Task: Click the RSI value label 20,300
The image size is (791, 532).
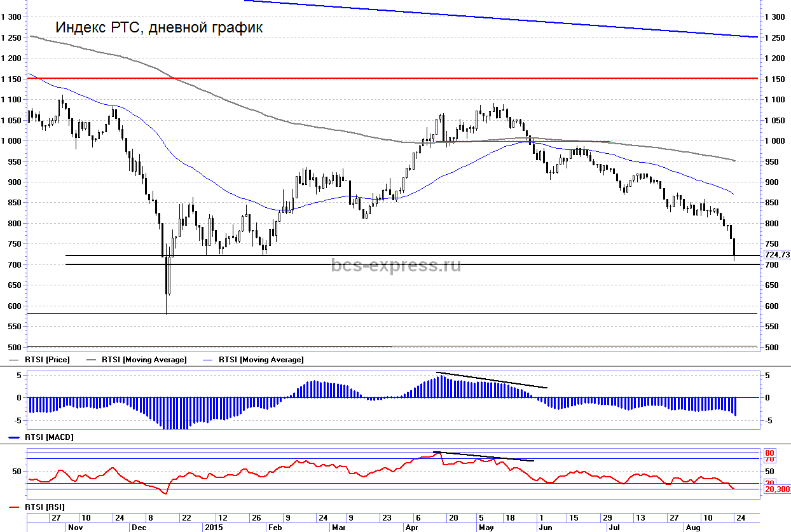Action: pos(777,489)
